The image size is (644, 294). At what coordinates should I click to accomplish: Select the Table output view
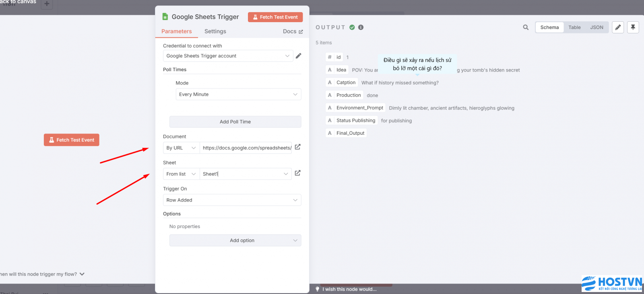pos(574,27)
